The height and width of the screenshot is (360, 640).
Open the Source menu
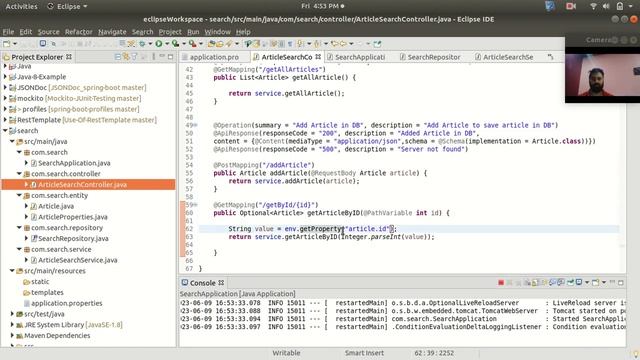pos(48,32)
